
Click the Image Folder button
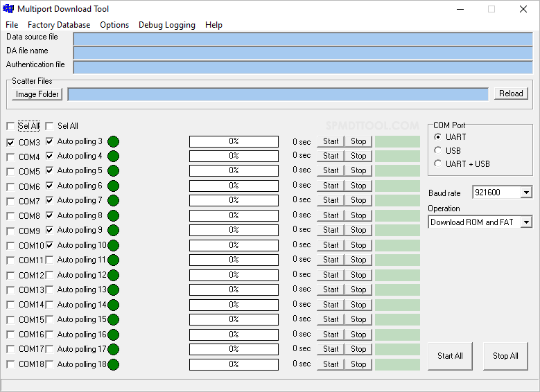(37, 94)
